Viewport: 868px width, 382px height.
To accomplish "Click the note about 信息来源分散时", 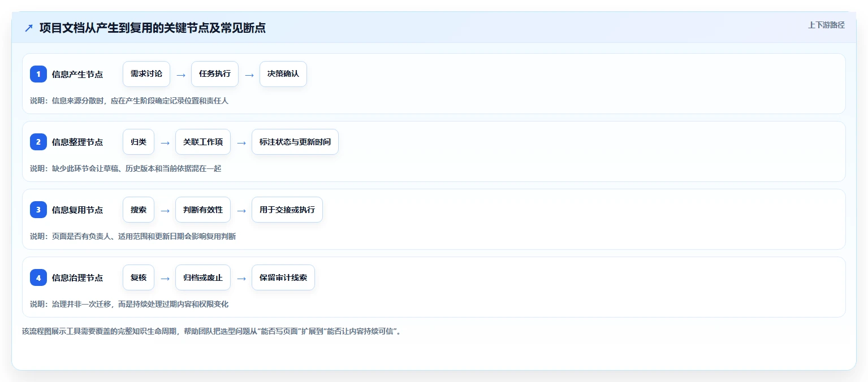I will pos(129,101).
